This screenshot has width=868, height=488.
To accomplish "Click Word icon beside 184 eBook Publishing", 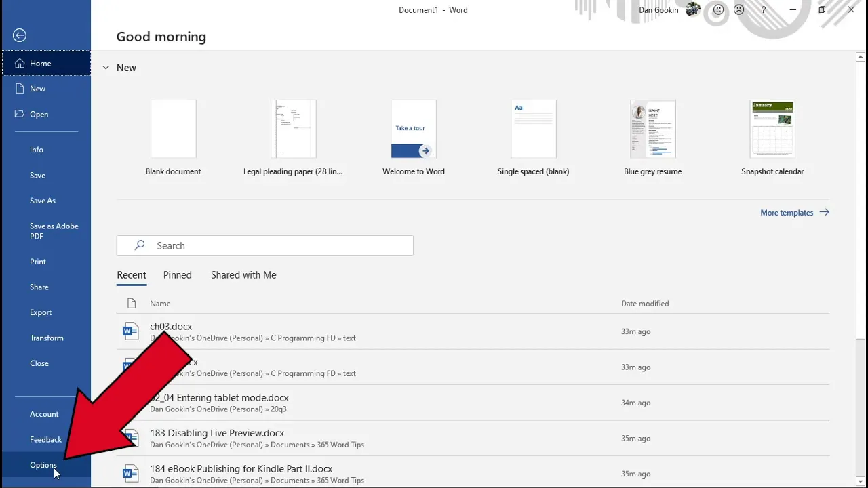I will (130, 474).
